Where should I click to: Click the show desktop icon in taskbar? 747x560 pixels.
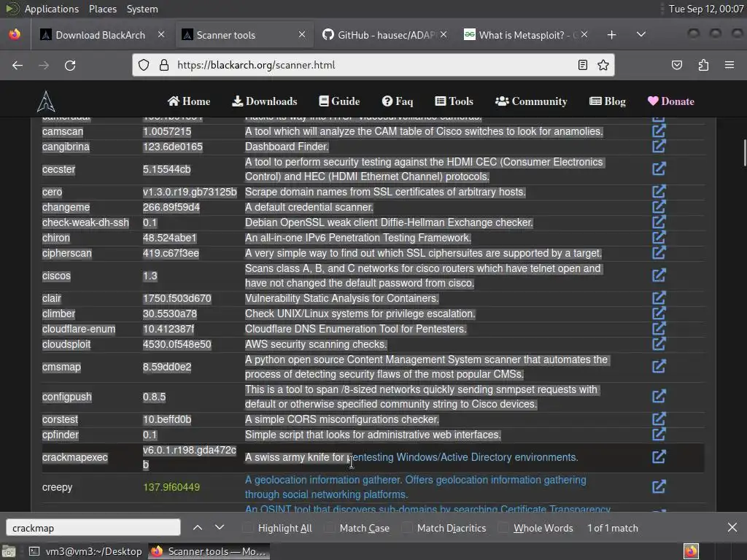click(9, 551)
